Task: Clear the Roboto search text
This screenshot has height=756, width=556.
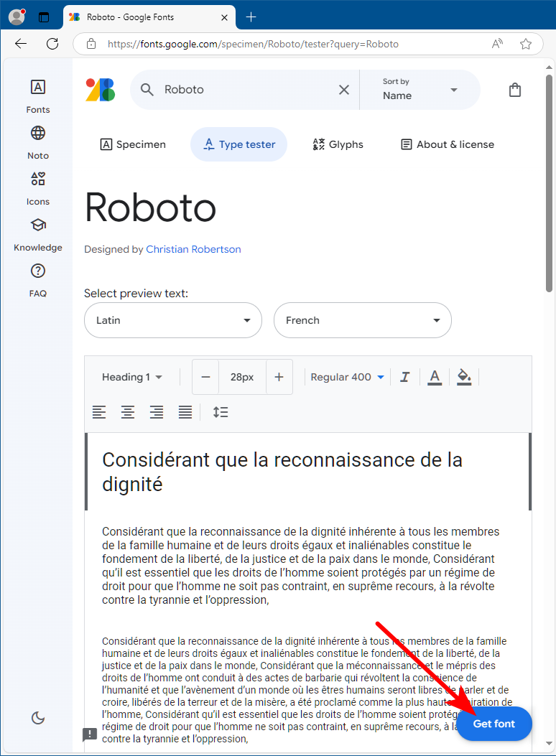Action: [344, 90]
